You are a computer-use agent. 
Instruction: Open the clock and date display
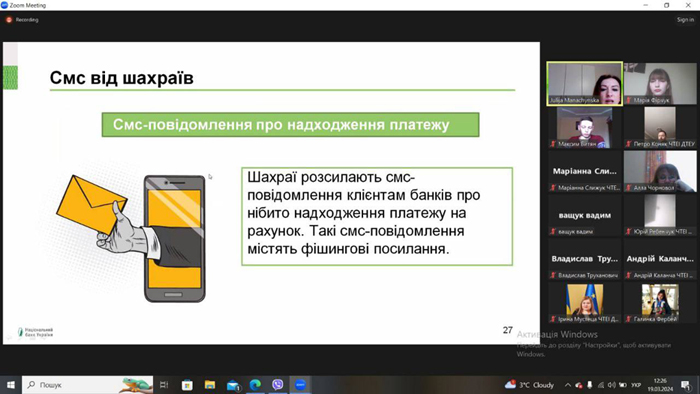660,385
